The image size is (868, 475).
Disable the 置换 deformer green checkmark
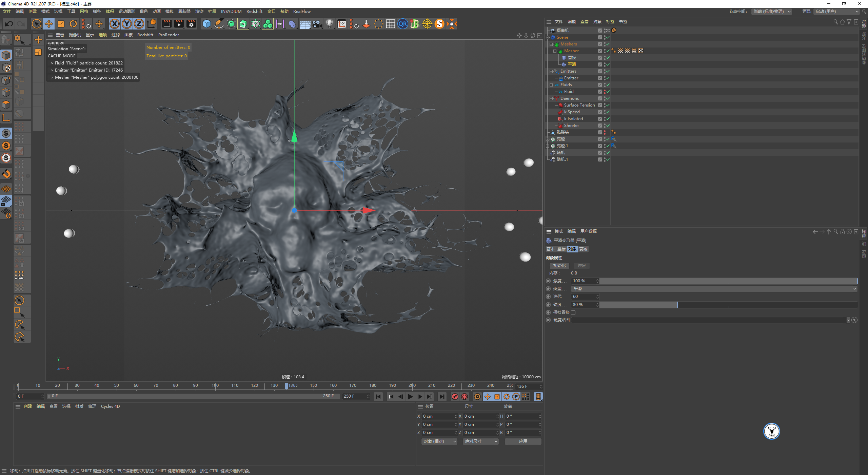[x=608, y=58]
